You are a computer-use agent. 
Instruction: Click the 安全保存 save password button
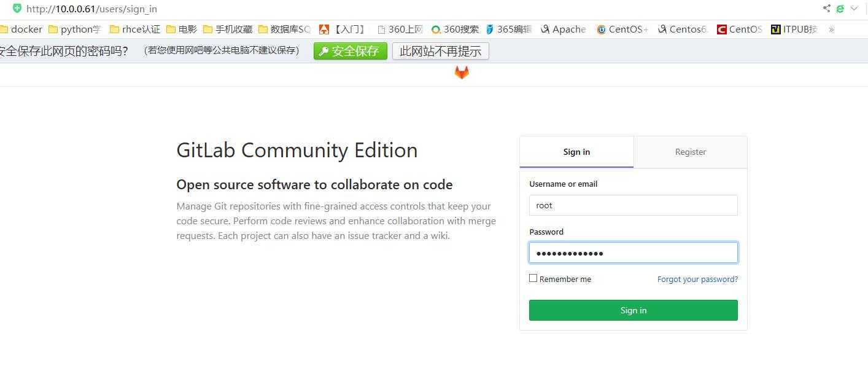[x=351, y=51]
